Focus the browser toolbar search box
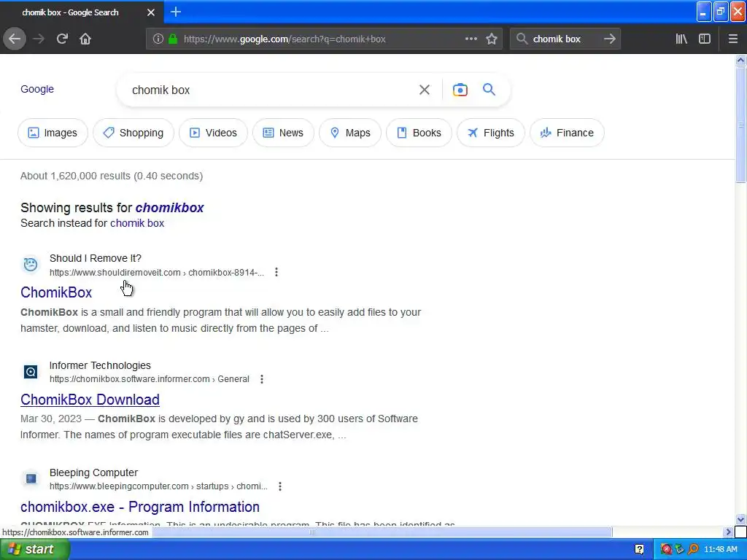 coord(565,39)
